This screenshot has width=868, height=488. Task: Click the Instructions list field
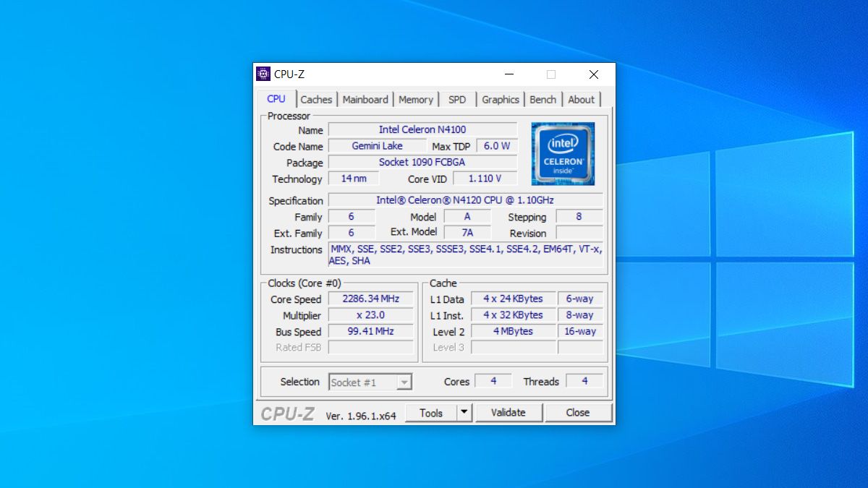[465, 255]
